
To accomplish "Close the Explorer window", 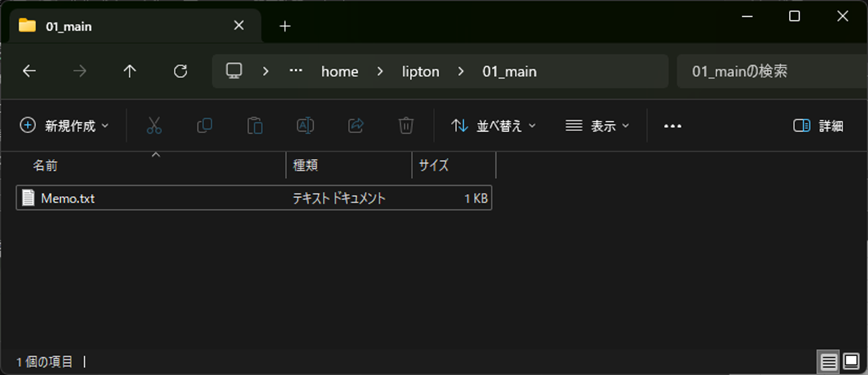I will pos(843,17).
